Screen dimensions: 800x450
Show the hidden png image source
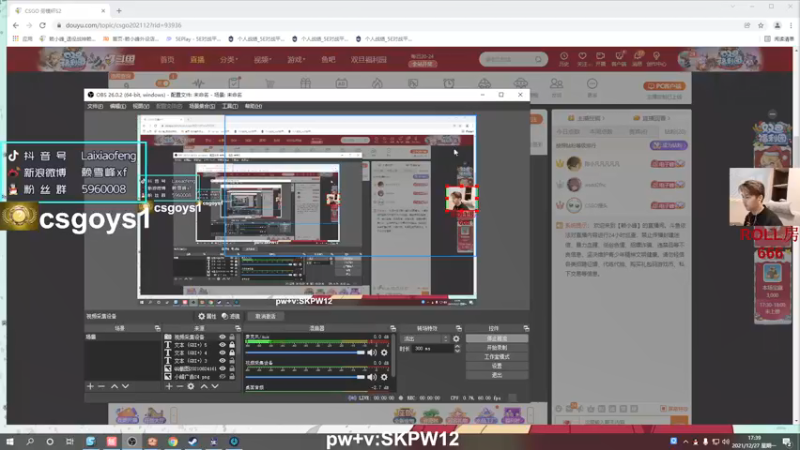[x=222, y=377]
